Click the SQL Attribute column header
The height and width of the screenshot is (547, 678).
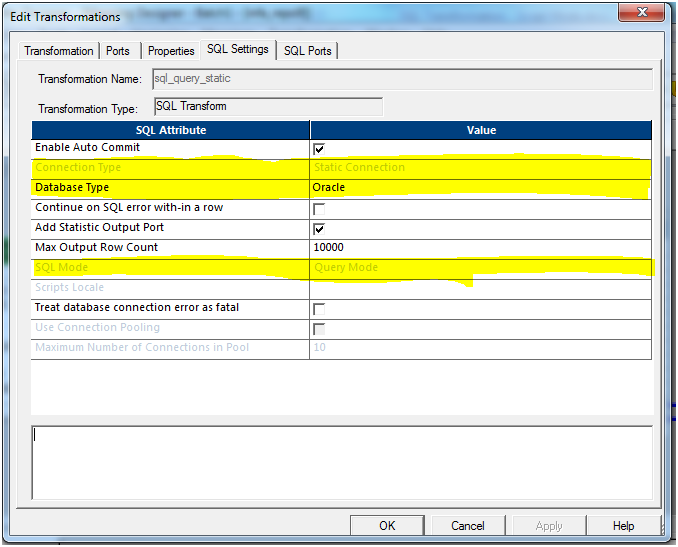coord(171,130)
